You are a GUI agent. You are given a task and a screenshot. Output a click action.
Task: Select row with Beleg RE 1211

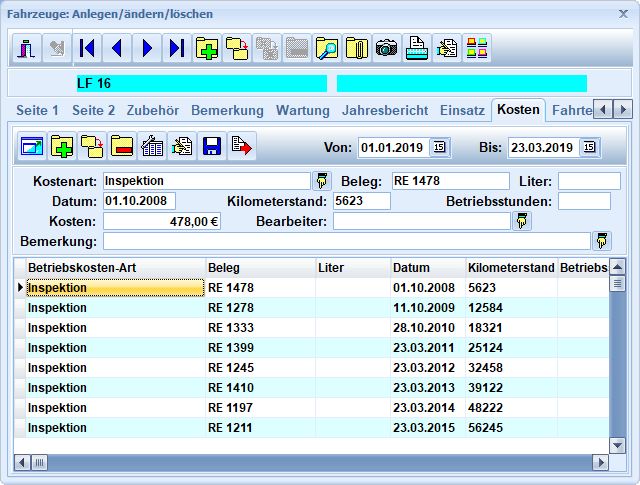[x=311, y=428]
